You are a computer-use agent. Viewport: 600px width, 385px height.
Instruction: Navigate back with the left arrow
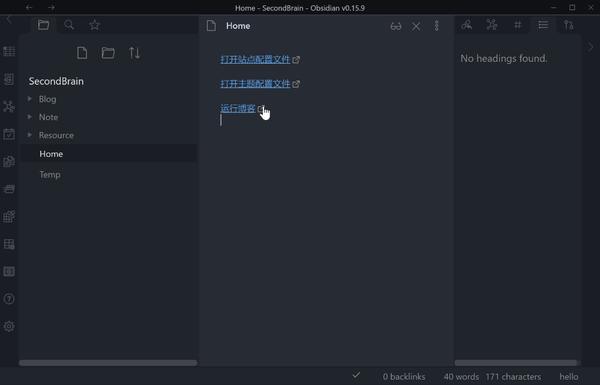point(29,8)
